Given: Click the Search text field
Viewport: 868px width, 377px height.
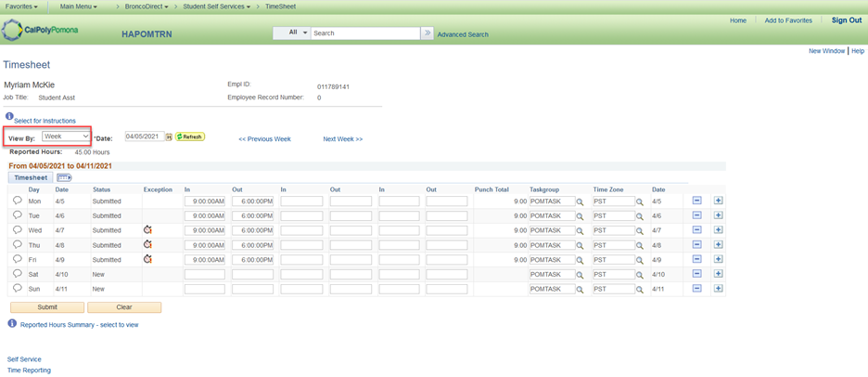Looking at the screenshot, I should tap(365, 33).
